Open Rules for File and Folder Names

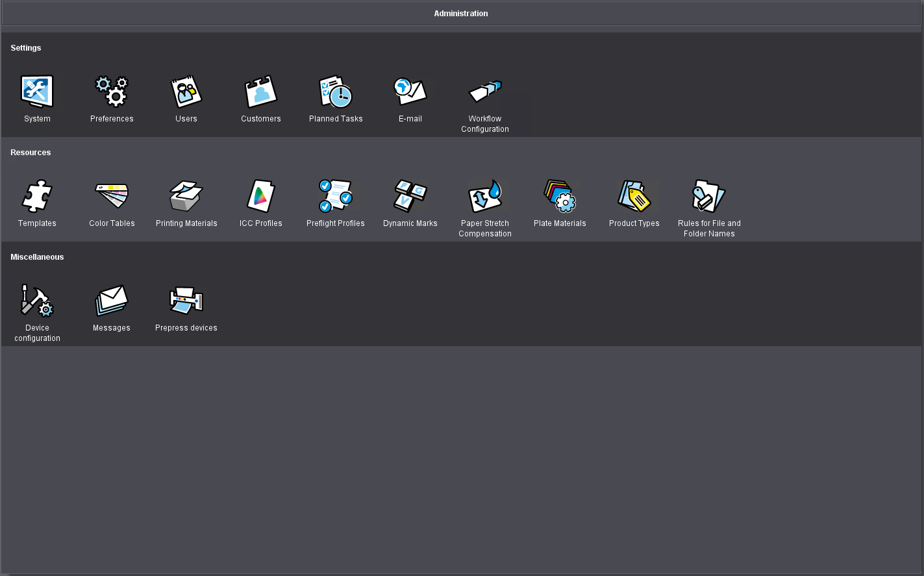(x=709, y=197)
